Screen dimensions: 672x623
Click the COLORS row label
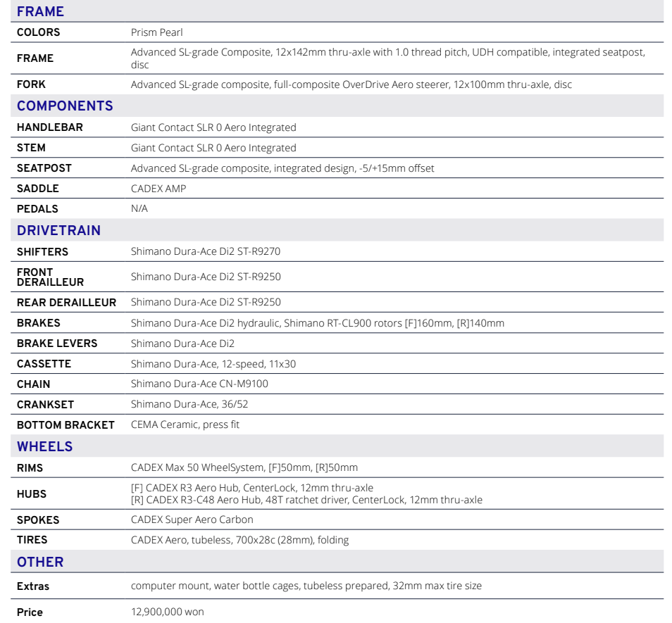coord(38,32)
